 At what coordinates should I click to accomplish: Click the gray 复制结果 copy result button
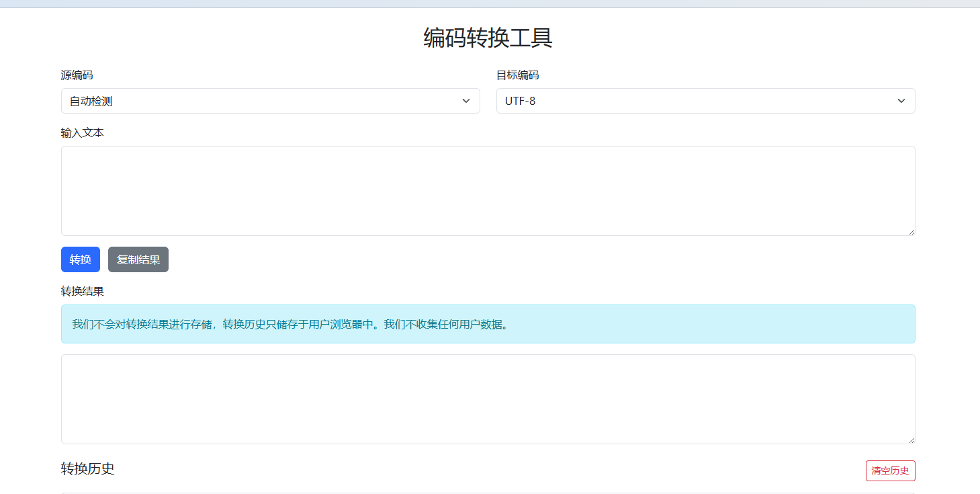click(x=138, y=259)
